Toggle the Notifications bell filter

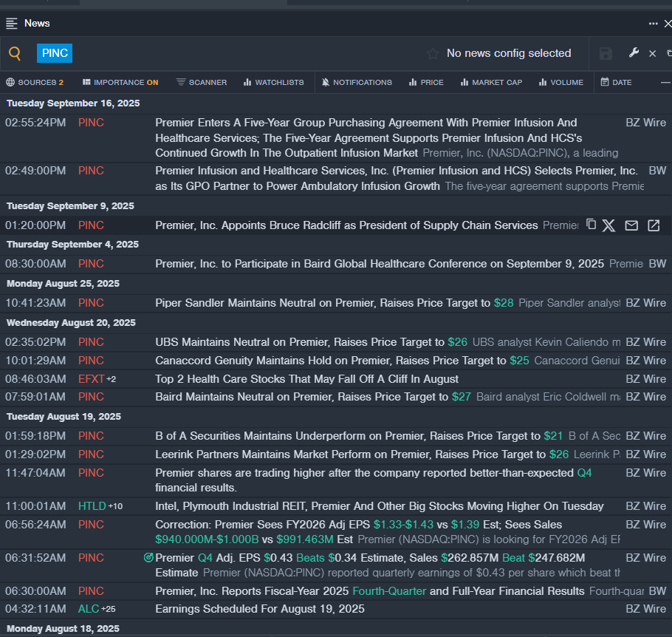click(x=357, y=82)
